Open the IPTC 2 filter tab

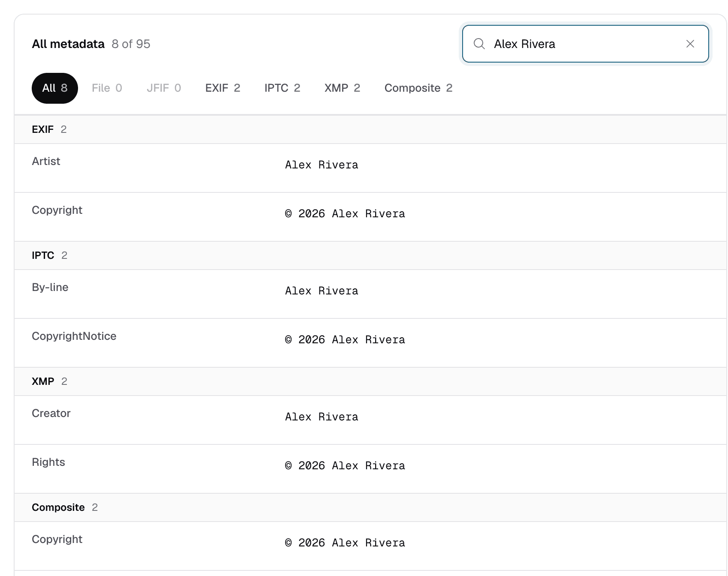(283, 88)
